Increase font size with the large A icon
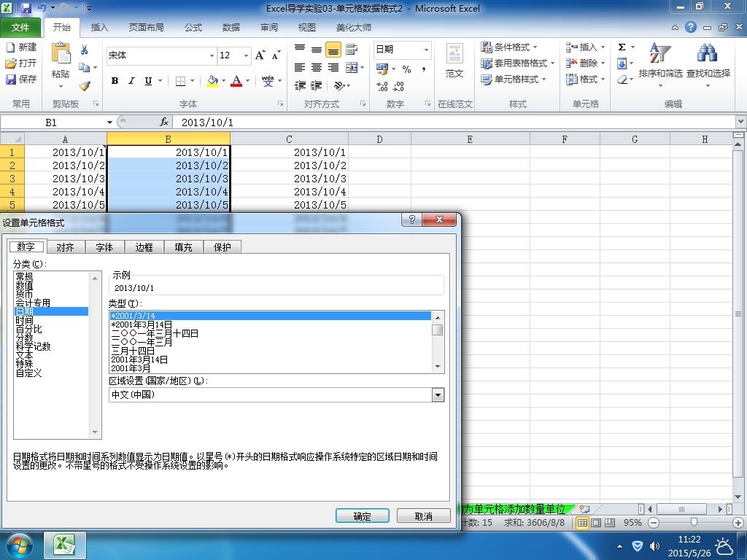 (x=260, y=55)
